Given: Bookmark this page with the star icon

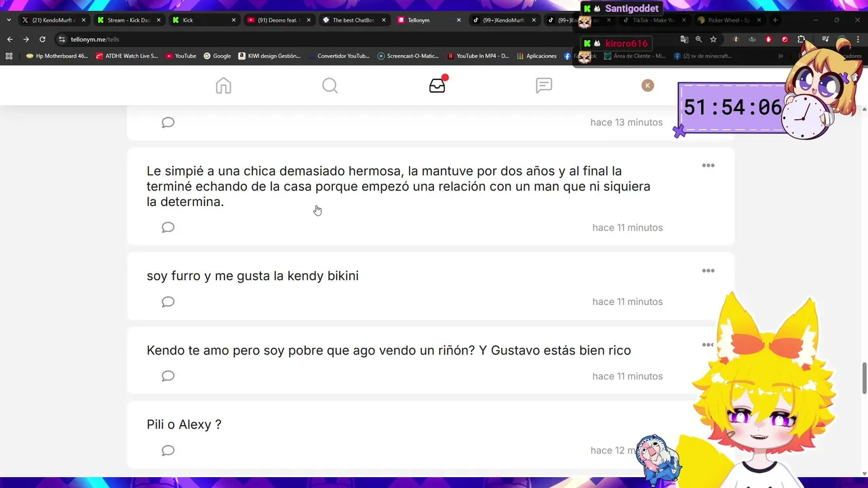Looking at the screenshot, I should (x=713, y=39).
